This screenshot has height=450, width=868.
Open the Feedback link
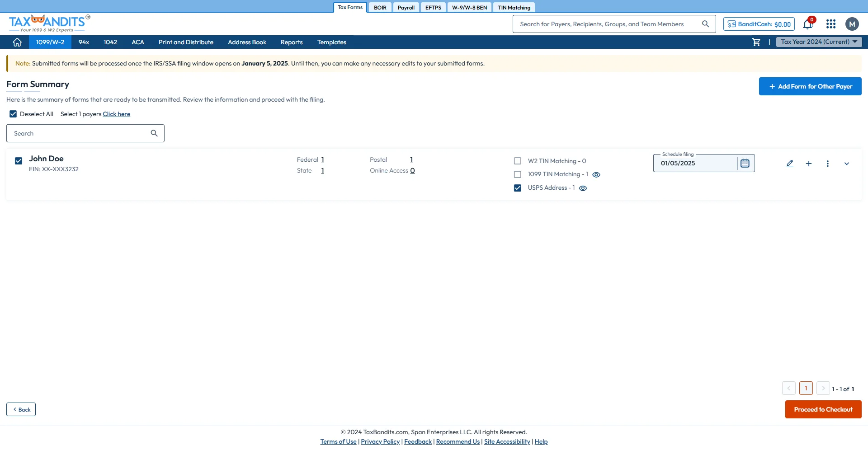(418, 441)
